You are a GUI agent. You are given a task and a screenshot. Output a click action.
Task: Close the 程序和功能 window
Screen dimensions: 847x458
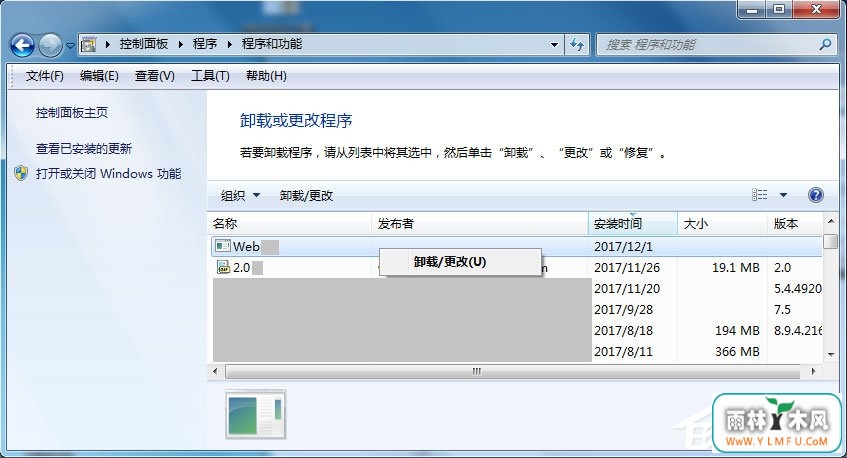(x=816, y=9)
